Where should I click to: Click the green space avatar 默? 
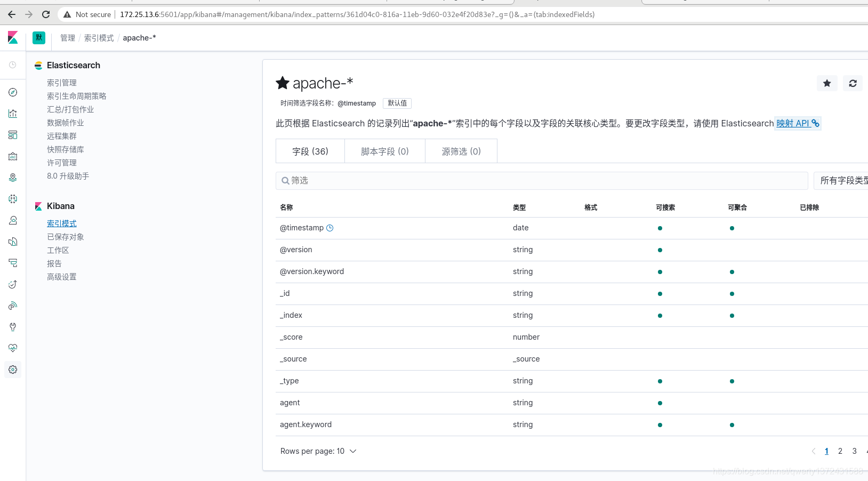pos(39,37)
